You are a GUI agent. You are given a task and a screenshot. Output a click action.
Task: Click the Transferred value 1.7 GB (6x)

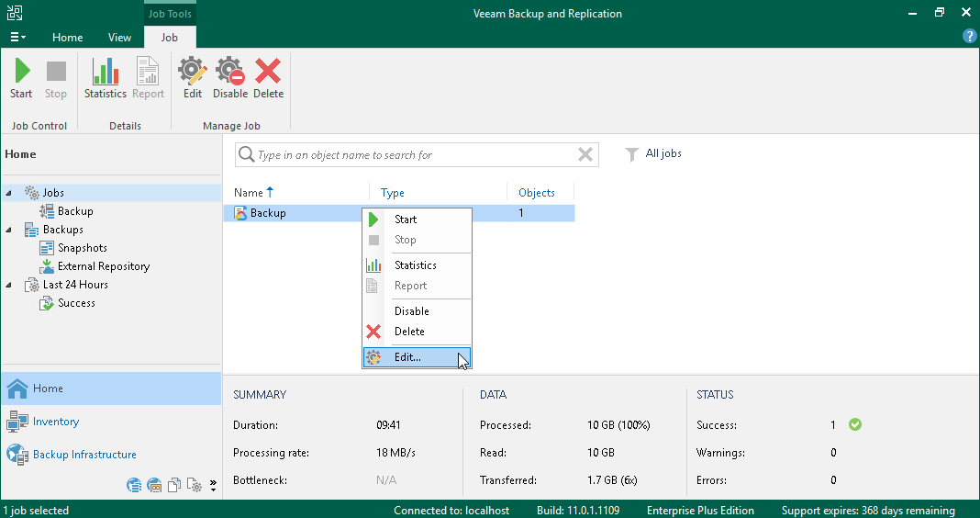coord(612,479)
